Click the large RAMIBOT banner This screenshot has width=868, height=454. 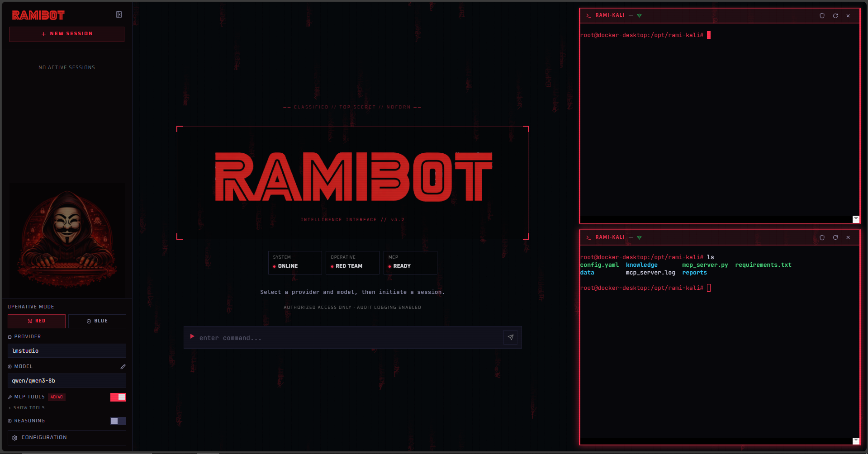(353, 177)
